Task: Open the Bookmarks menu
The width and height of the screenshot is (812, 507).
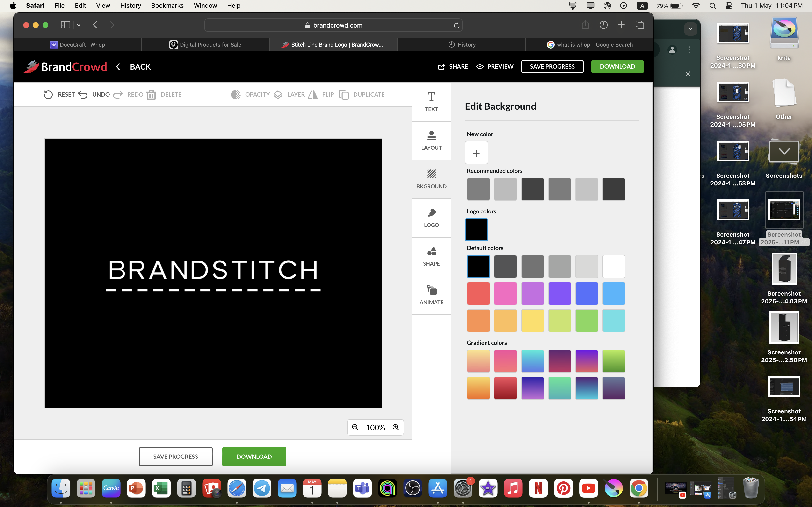Action: (167, 5)
